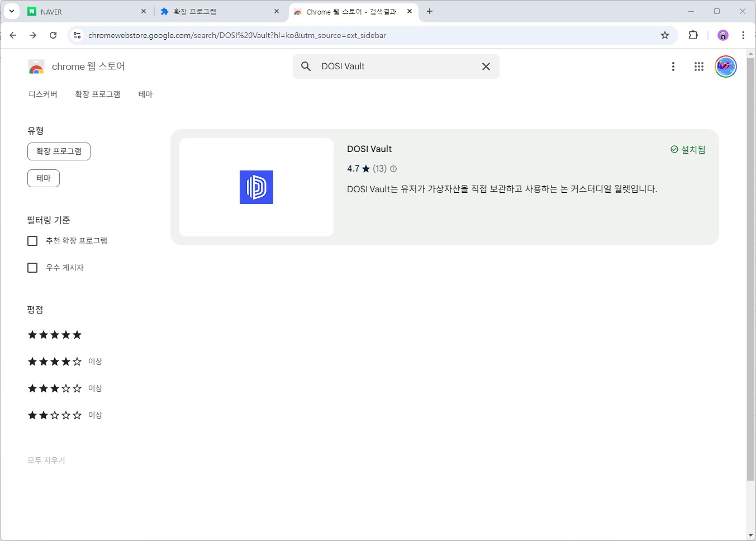Open a new browser tab
The height and width of the screenshot is (541, 756).
429,11
